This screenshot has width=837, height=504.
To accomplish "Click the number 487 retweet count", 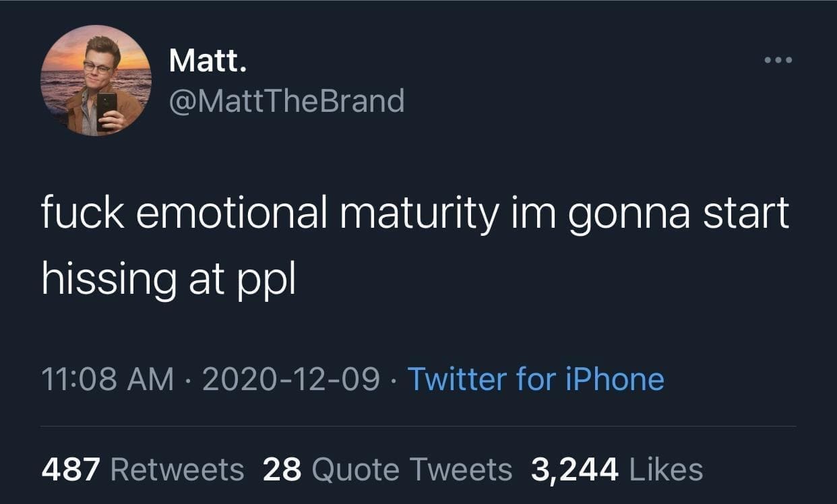I will [70, 469].
